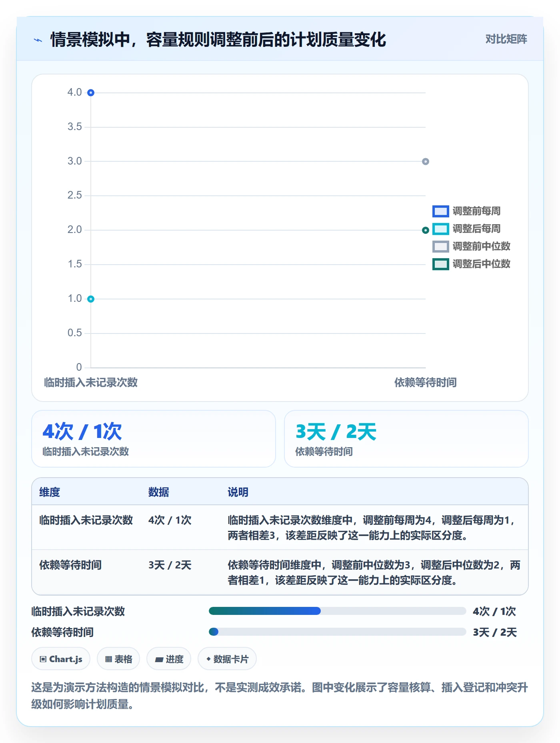Click the blue data point at 4.0
The height and width of the screenshot is (743, 560).
[x=91, y=92]
